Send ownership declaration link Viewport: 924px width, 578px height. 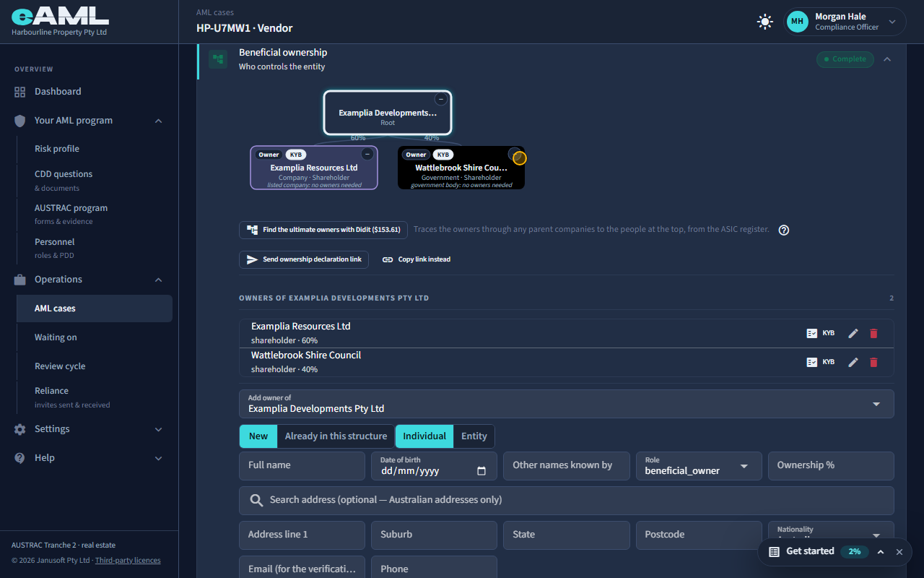click(x=304, y=259)
